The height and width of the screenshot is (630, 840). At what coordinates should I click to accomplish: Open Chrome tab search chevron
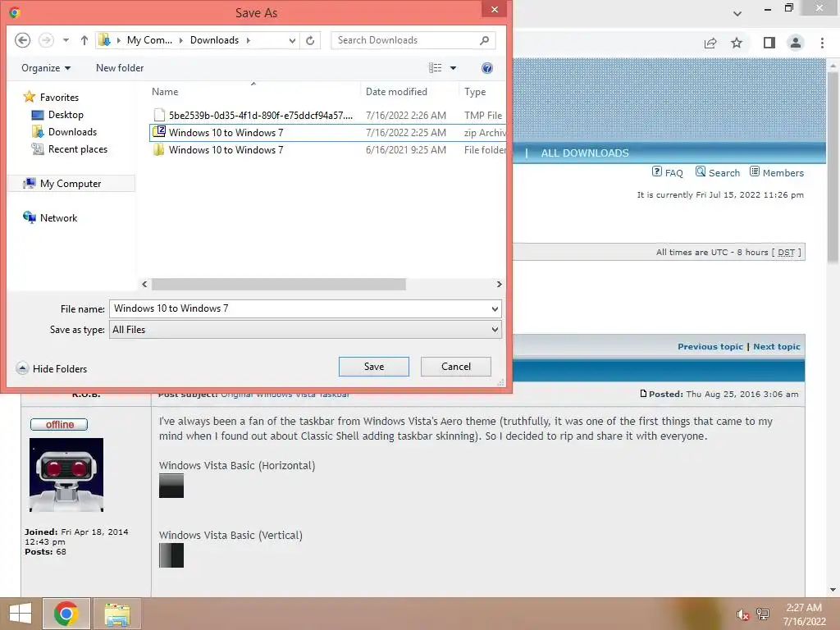pos(737,13)
